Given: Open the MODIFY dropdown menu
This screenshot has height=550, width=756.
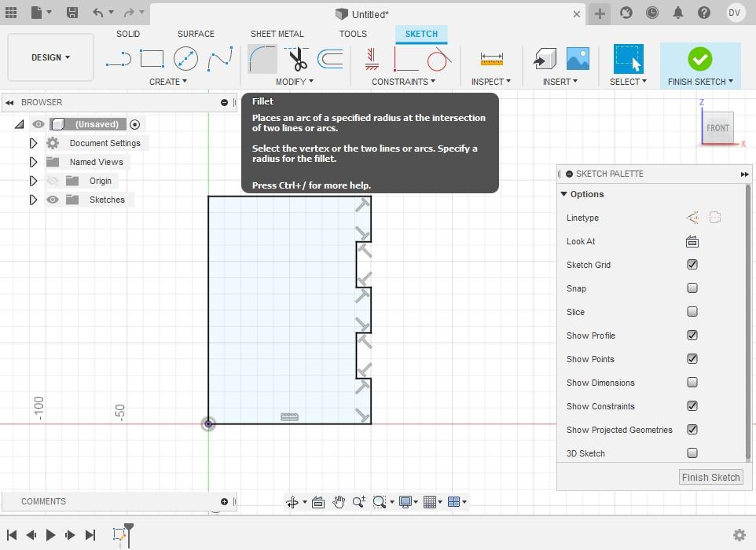Looking at the screenshot, I should click(x=294, y=82).
